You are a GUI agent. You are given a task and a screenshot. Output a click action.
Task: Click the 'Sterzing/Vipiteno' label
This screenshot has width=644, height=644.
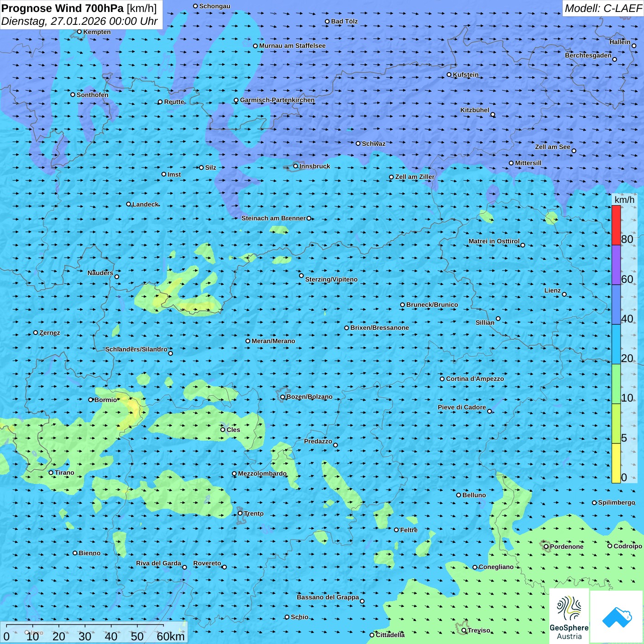click(331, 279)
